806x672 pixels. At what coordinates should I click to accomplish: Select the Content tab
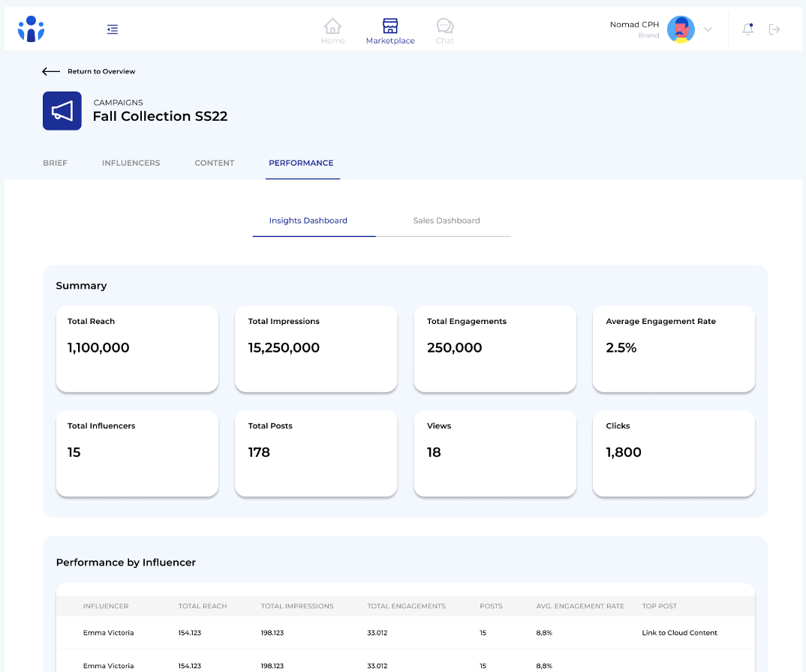[x=214, y=163]
